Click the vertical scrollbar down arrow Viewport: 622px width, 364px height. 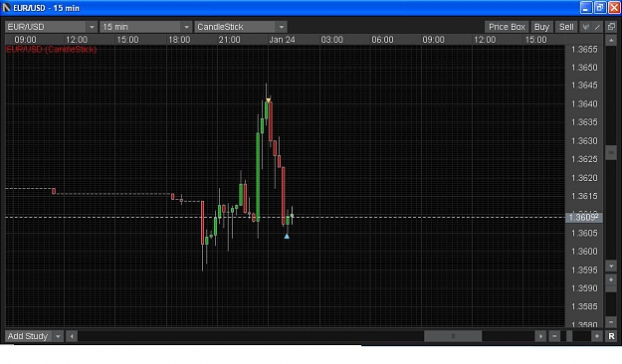click(x=611, y=267)
